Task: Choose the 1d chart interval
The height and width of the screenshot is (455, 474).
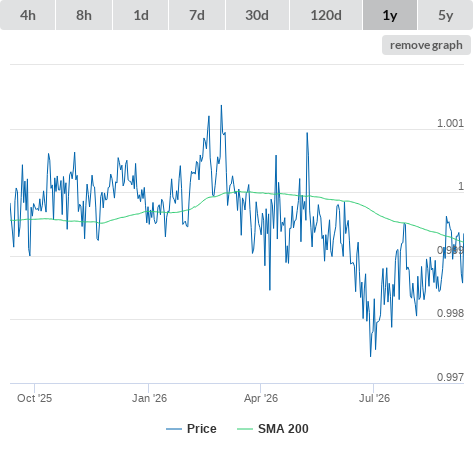Action: coord(141,15)
